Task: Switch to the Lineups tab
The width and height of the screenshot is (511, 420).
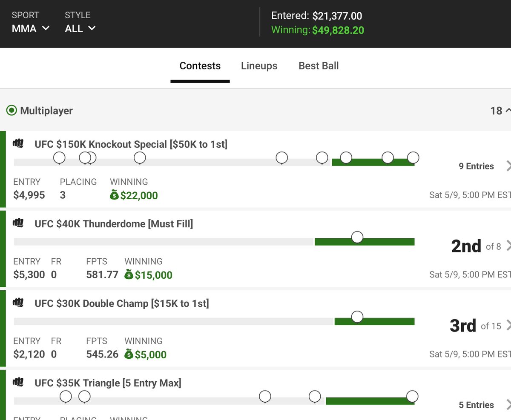Action: coord(259,66)
